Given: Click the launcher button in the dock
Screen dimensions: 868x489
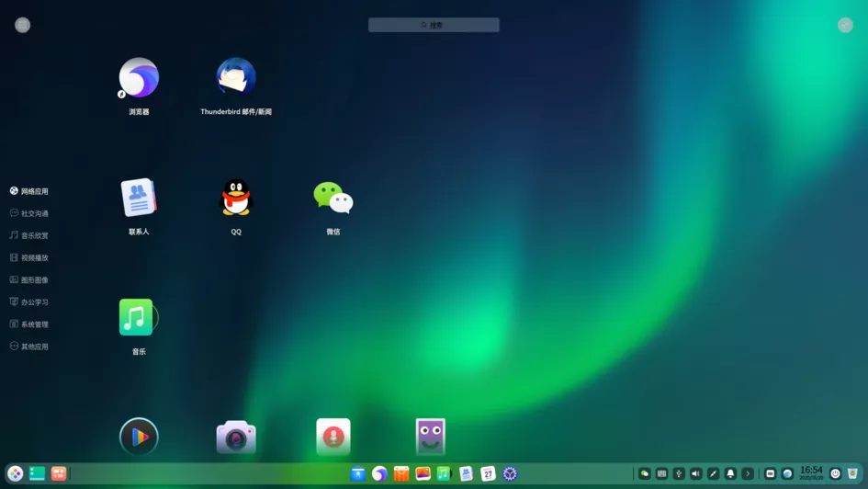Looking at the screenshot, I should coord(16,473).
